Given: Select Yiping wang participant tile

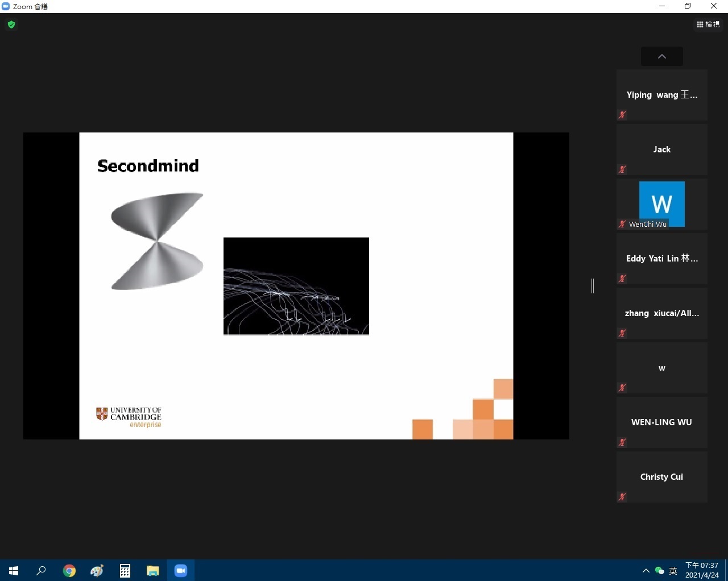Looking at the screenshot, I should pyautogui.click(x=661, y=95).
